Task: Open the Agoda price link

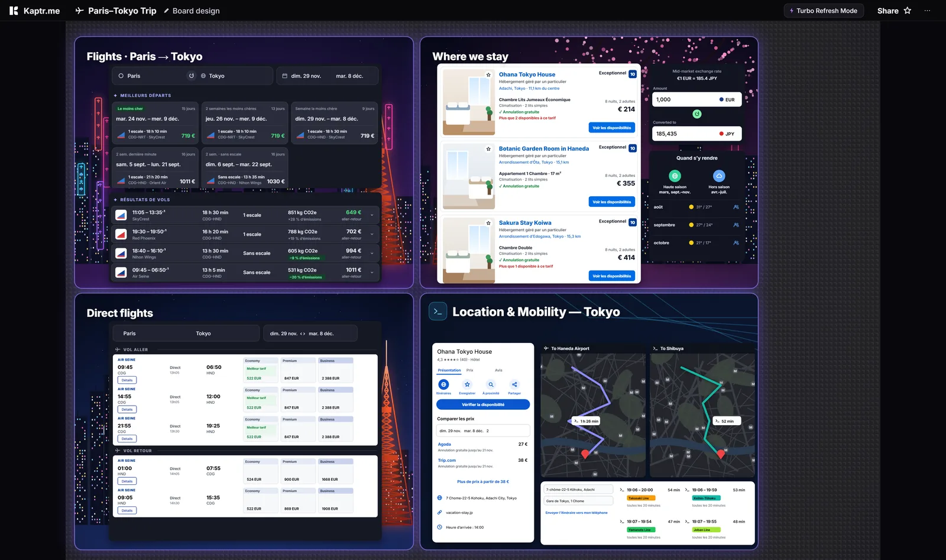Action: (445, 444)
